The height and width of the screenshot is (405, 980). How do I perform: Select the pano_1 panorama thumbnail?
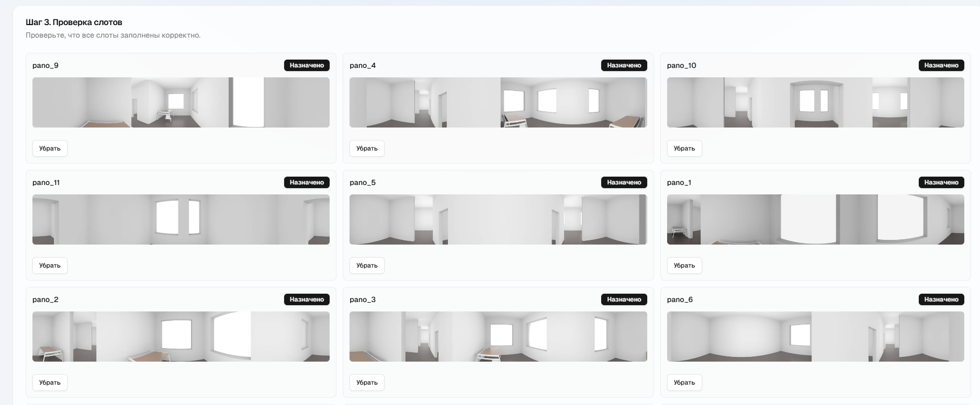(x=815, y=219)
